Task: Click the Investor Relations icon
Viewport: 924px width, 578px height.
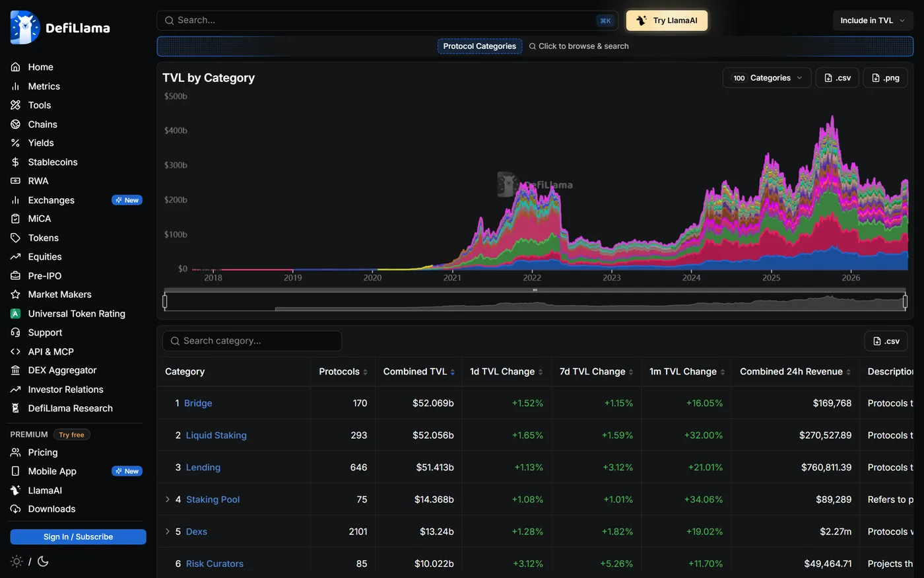Action: (15, 390)
